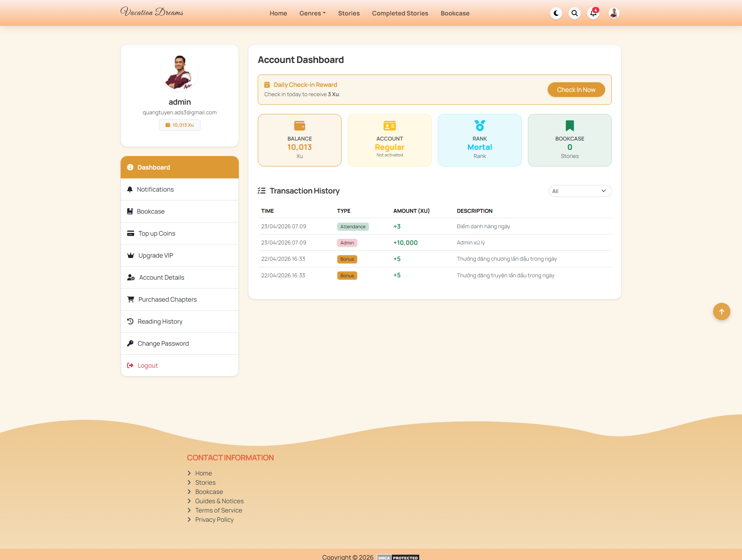
Task: Click the list icon beside Transaction History
Action: pyautogui.click(x=262, y=191)
